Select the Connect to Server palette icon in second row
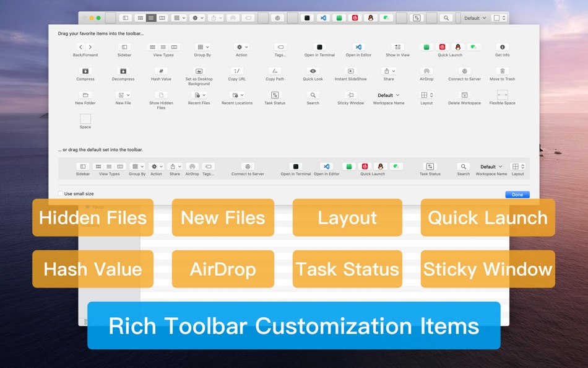588x368 pixels. tap(464, 71)
